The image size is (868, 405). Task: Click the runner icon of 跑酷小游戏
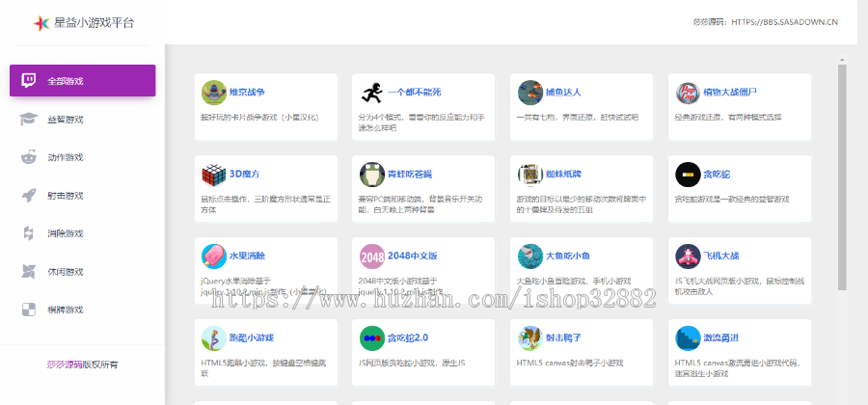(x=214, y=338)
